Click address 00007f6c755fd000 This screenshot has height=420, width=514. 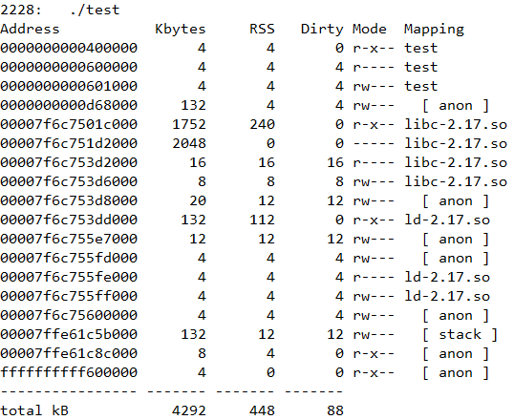(x=69, y=258)
